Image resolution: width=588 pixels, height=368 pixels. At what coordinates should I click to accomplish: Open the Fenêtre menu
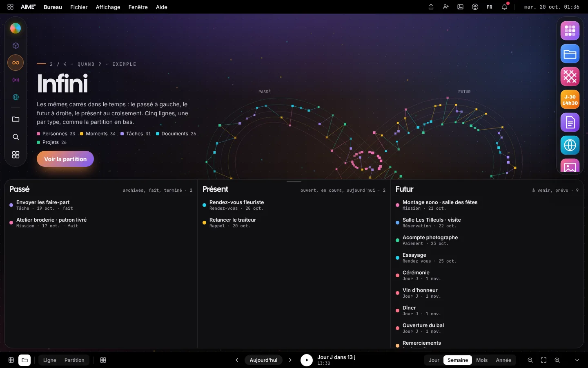(138, 7)
